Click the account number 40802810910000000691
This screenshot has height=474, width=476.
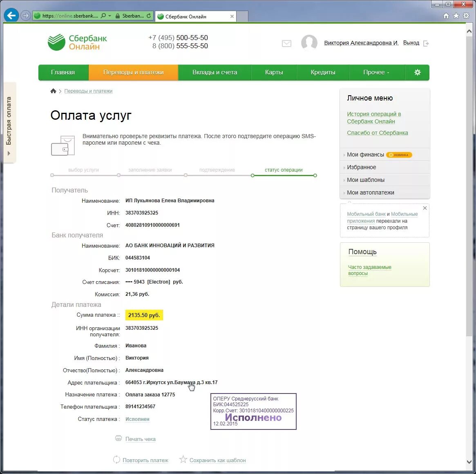point(152,225)
